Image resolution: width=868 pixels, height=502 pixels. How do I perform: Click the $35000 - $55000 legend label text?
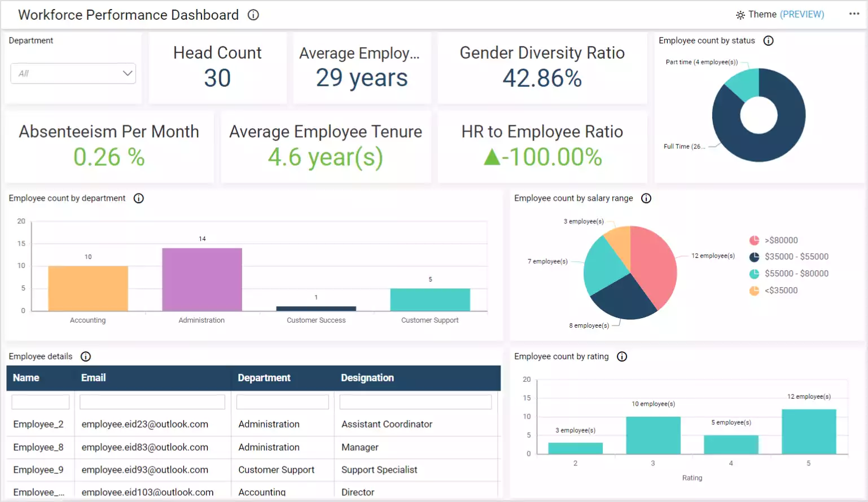point(797,257)
